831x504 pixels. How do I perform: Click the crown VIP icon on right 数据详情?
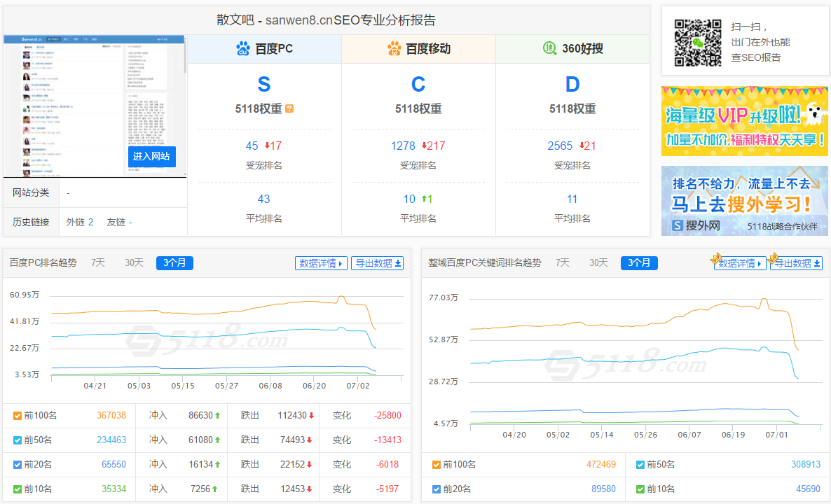[x=717, y=258]
